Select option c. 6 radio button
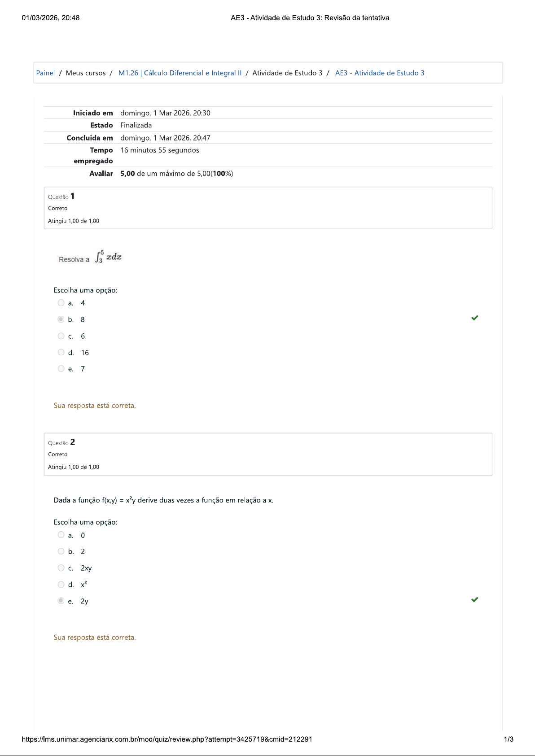Viewport: 535px width, 756px height. (61, 336)
